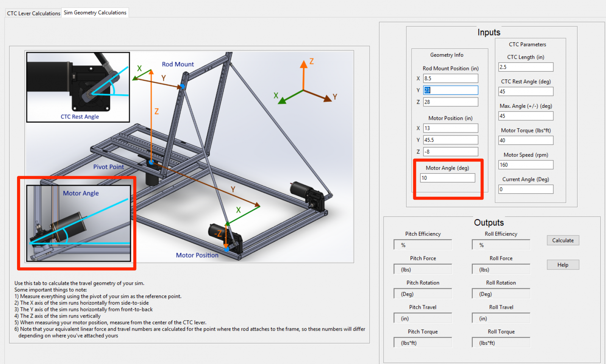Click the 'Inputs' section title

point(489,32)
